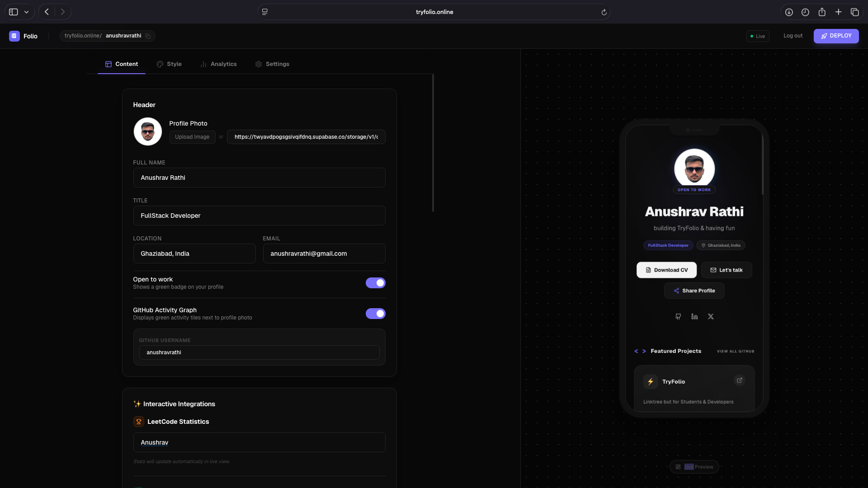Click the browser share icon
This screenshot has width=868, height=488.
coord(822,12)
